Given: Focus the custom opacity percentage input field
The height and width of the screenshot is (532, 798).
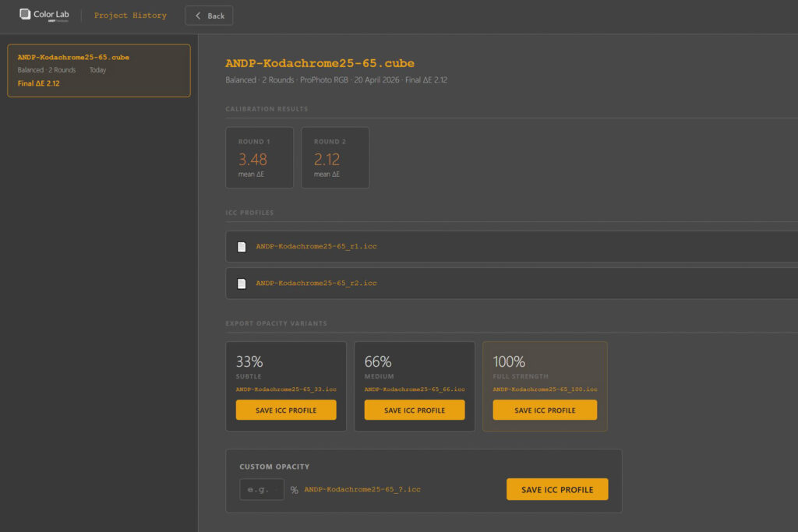Looking at the screenshot, I should pyautogui.click(x=262, y=489).
